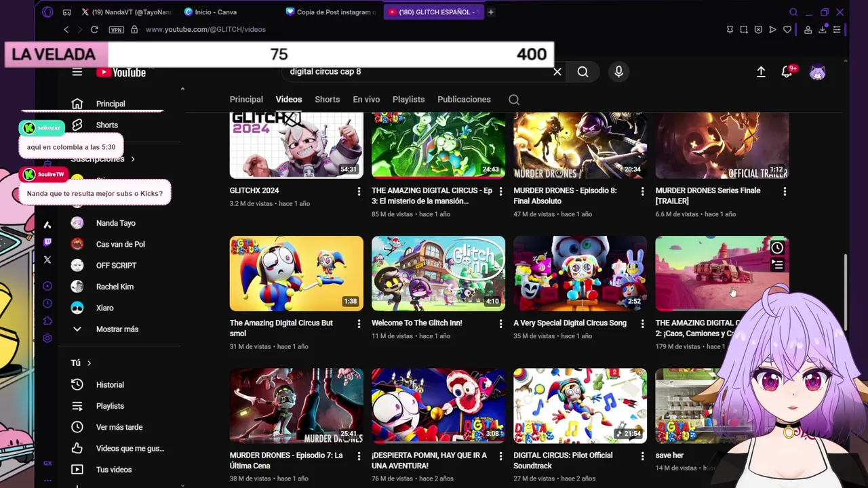Open options for Murder Drones Episodio 8

pyautogui.click(x=642, y=192)
